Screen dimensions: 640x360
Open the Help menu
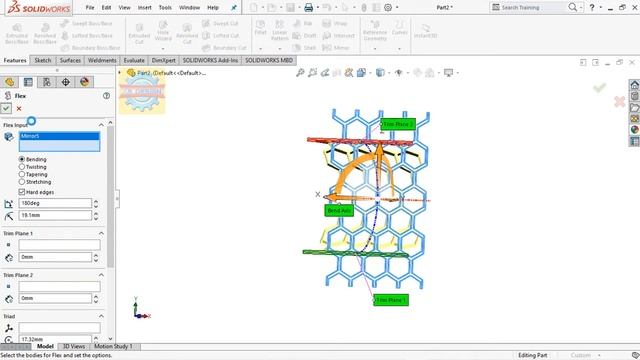coord(213,7)
